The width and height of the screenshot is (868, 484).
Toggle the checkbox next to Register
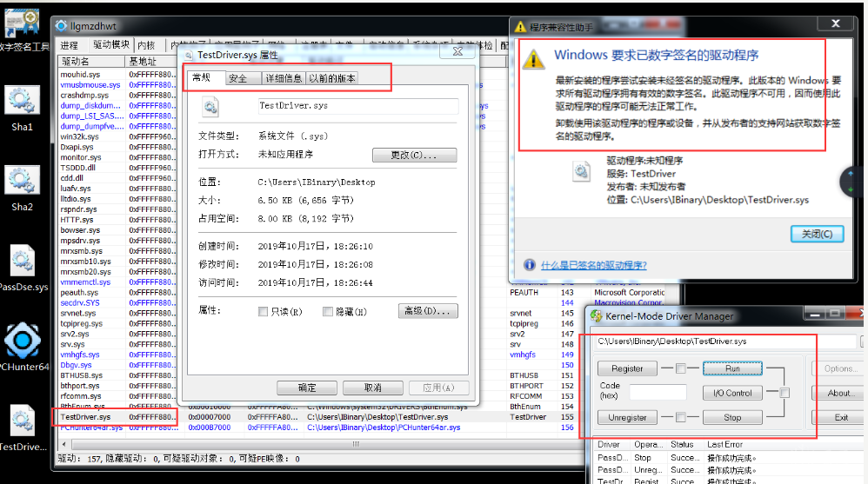coord(681,368)
